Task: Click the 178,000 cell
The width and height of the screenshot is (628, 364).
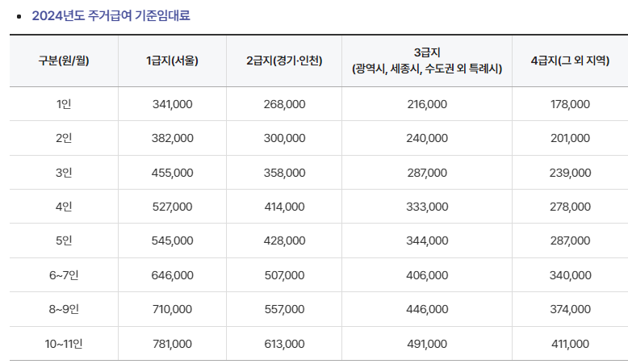Action: pyautogui.click(x=570, y=104)
